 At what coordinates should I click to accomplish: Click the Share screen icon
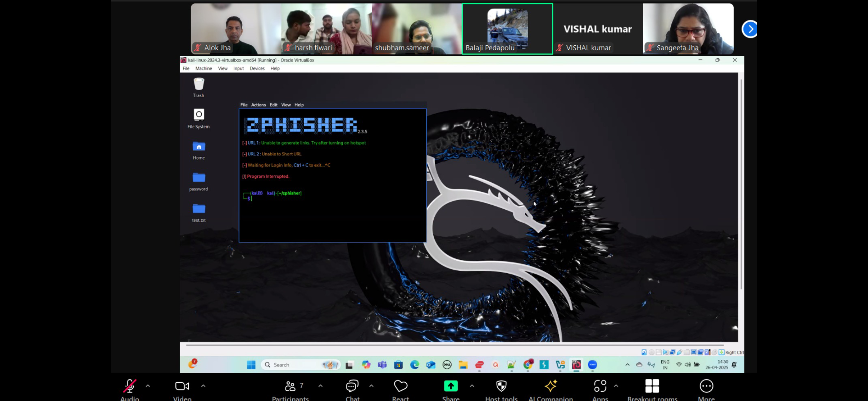pyautogui.click(x=451, y=386)
